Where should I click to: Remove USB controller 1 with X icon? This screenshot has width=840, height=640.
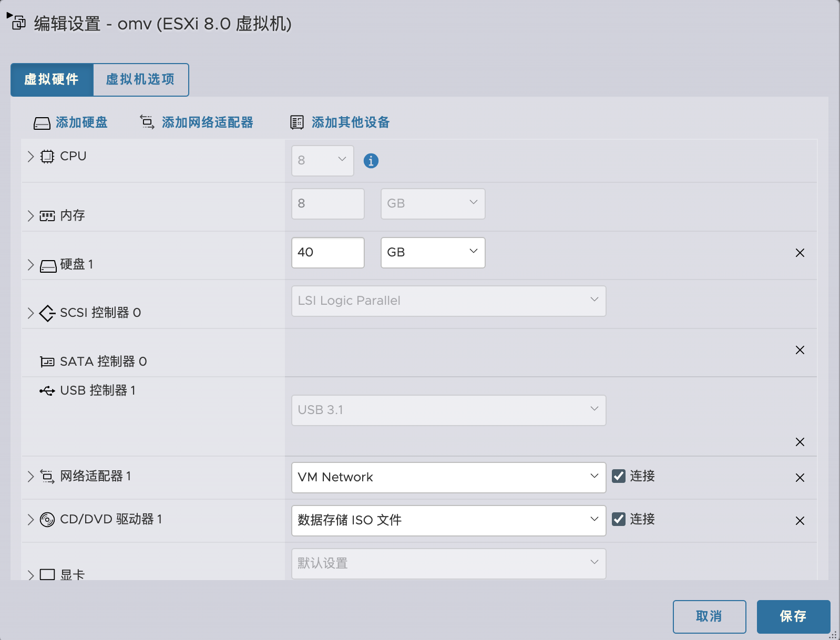click(800, 442)
